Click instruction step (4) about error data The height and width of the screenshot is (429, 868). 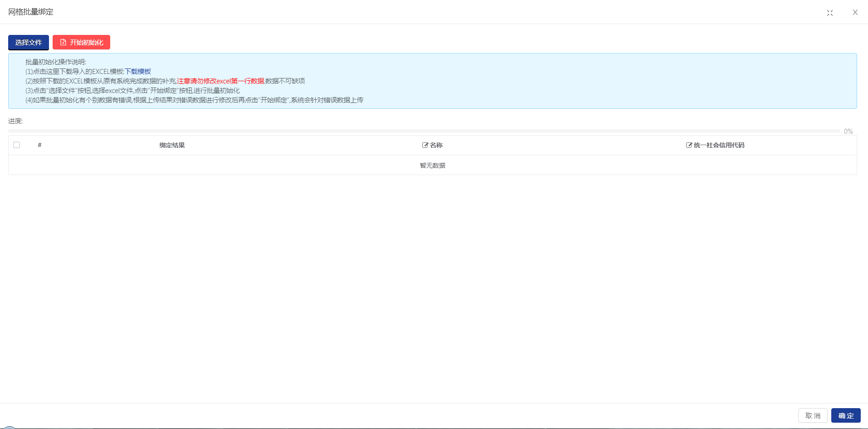click(x=194, y=100)
